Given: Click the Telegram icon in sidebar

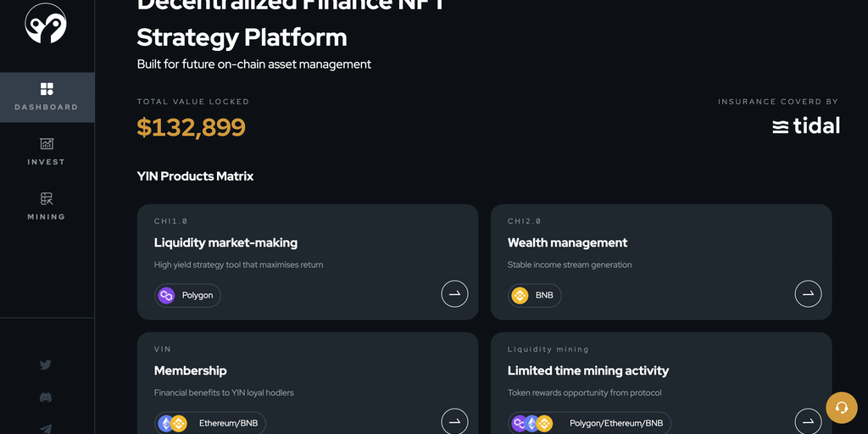Looking at the screenshot, I should [x=46, y=428].
